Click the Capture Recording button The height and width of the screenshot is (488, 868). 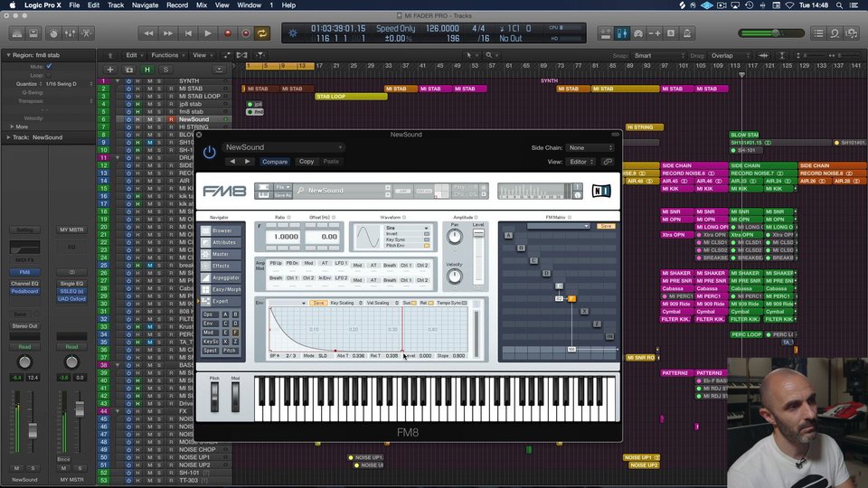coord(246,33)
